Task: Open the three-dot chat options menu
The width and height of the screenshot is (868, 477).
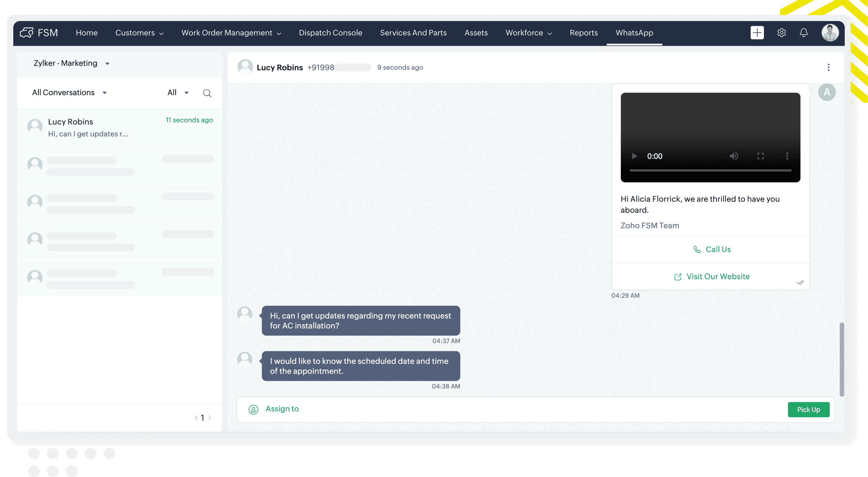Action: (828, 67)
